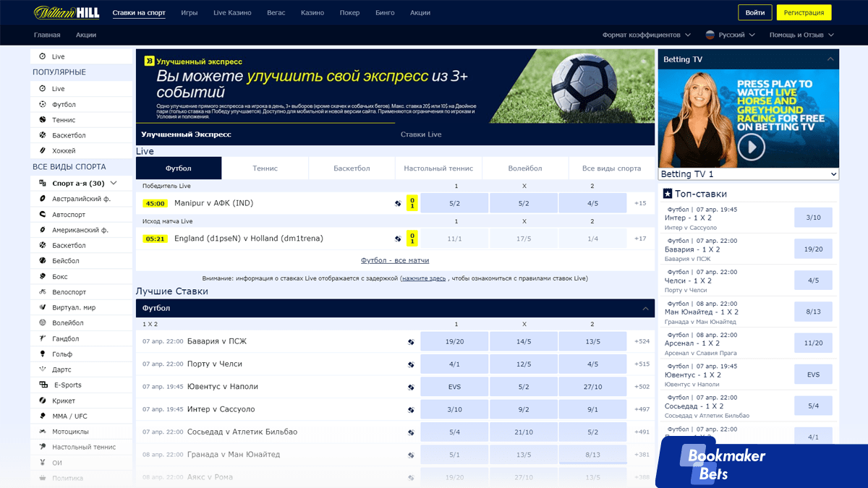Expand +524 markets for Бавария v ПСЖ
Viewport: 868px width, 488px height.
642,341
